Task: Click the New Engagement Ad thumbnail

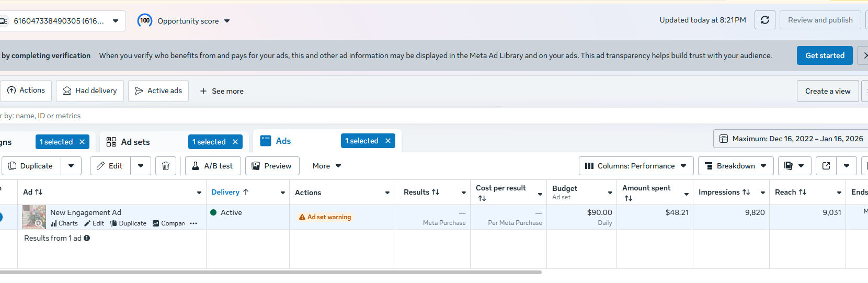Action: point(34,217)
